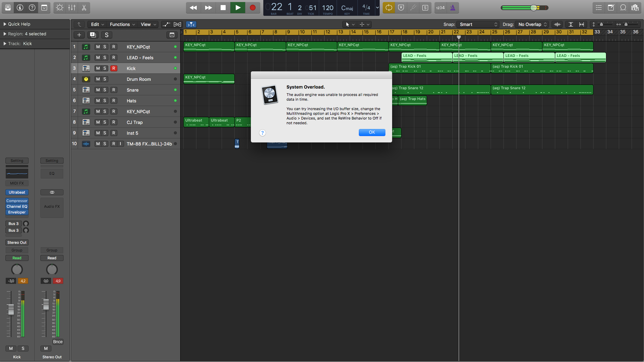Toggle input monitoring on TM-88 track

click(x=120, y=144)
